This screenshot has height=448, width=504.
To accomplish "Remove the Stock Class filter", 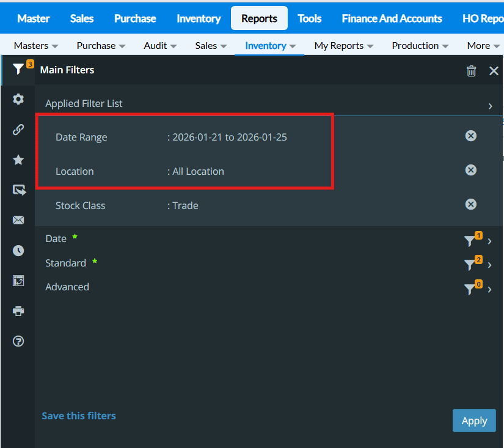I will pos(471,204).
